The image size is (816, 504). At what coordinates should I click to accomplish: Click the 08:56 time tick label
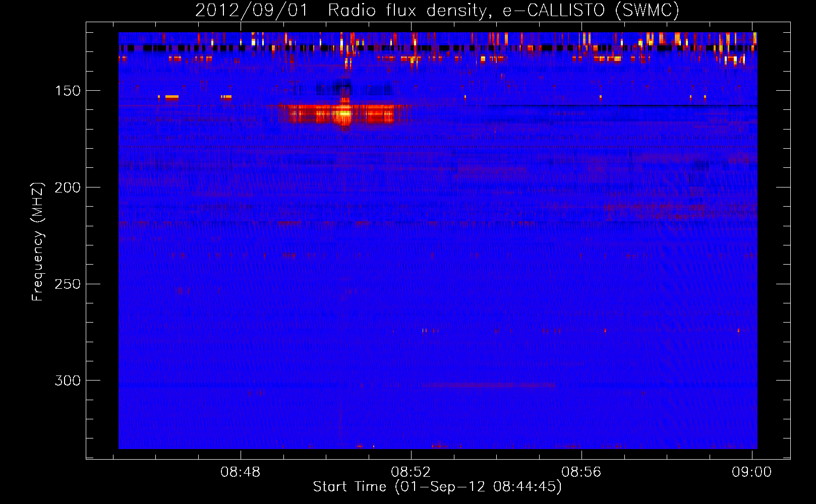581,472
